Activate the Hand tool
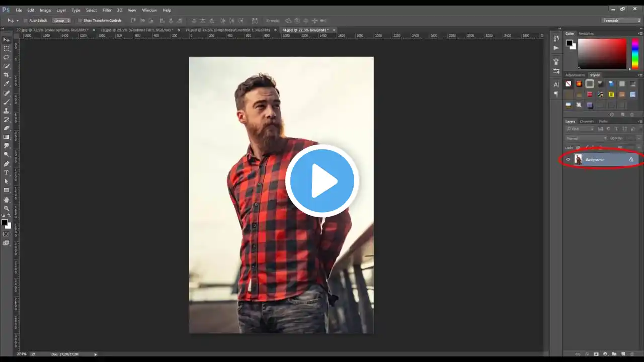 click(x=7, y=200)
